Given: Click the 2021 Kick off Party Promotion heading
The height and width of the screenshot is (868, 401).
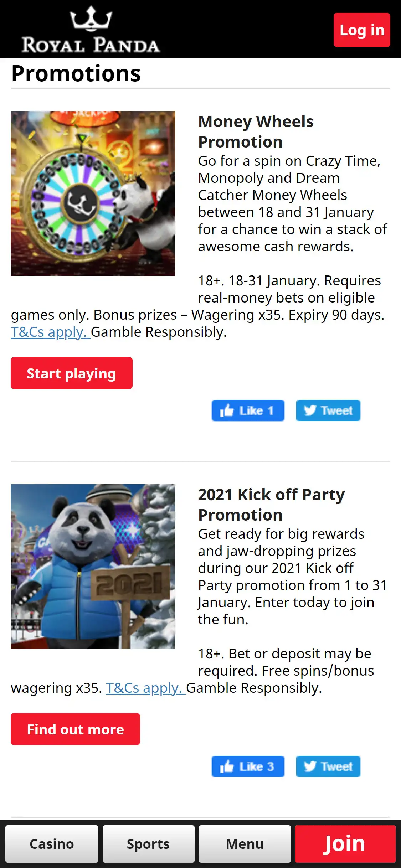Looking at the screenshot, I should pos(272,505).
